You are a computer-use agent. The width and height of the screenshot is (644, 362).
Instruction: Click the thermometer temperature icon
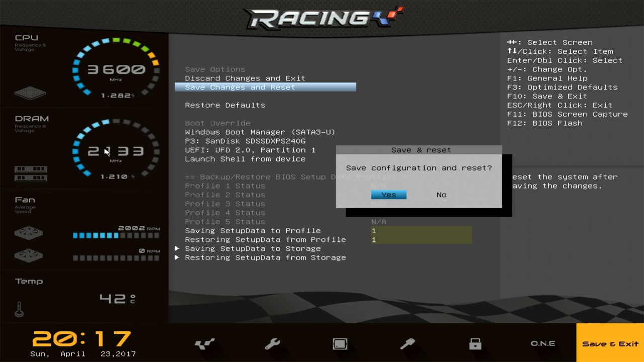[x=19, y=309]
